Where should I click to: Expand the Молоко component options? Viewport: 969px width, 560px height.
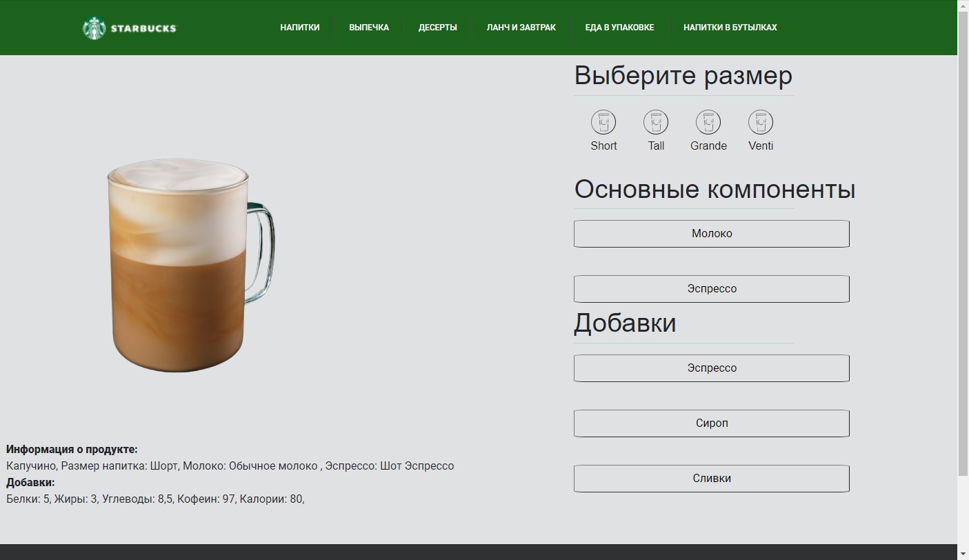pyautogui.click(x=712, y=234)
